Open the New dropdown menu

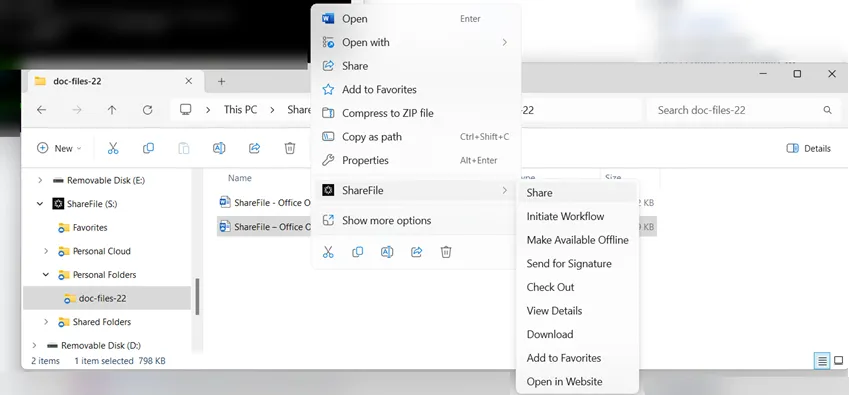click(x=59, y=148)
